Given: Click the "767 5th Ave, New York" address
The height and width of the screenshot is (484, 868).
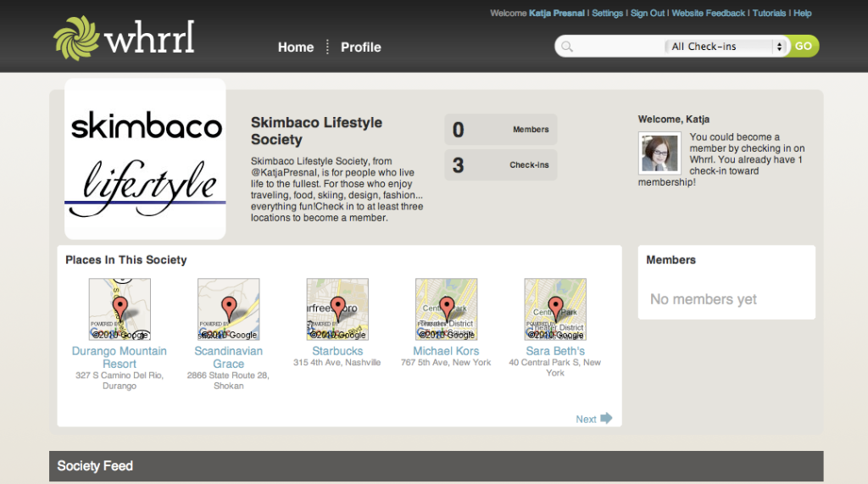Looking at the screenshot, I should [446, 362].
